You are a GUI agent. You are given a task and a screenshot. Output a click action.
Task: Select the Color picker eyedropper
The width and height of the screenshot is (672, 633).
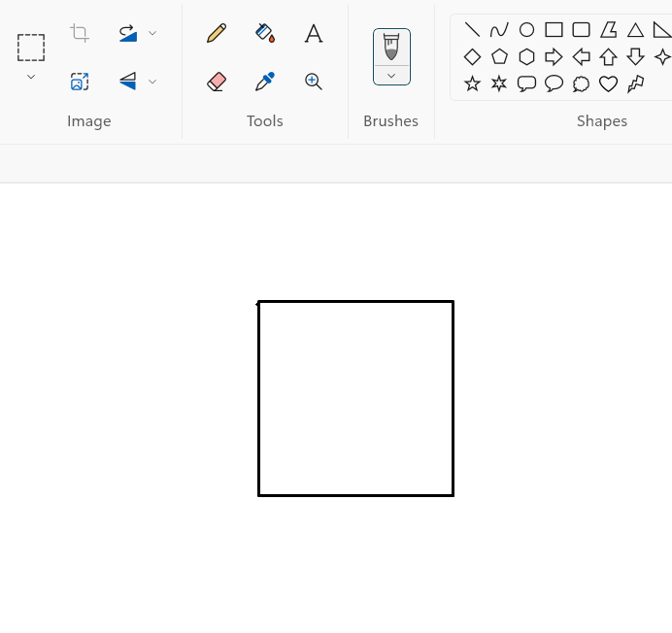[x=265, y=82]
